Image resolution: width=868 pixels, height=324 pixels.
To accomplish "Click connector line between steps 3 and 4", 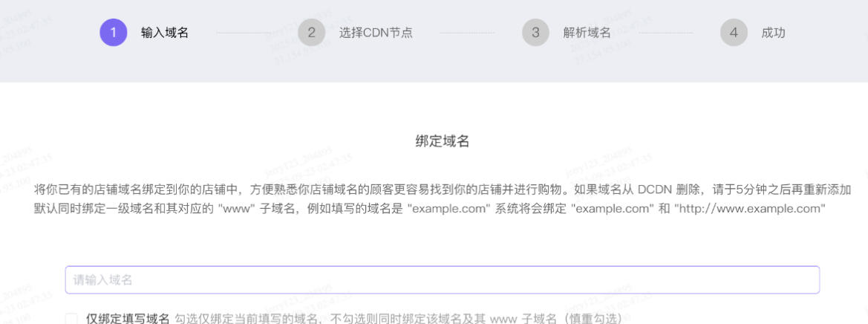I will (665, 33).
